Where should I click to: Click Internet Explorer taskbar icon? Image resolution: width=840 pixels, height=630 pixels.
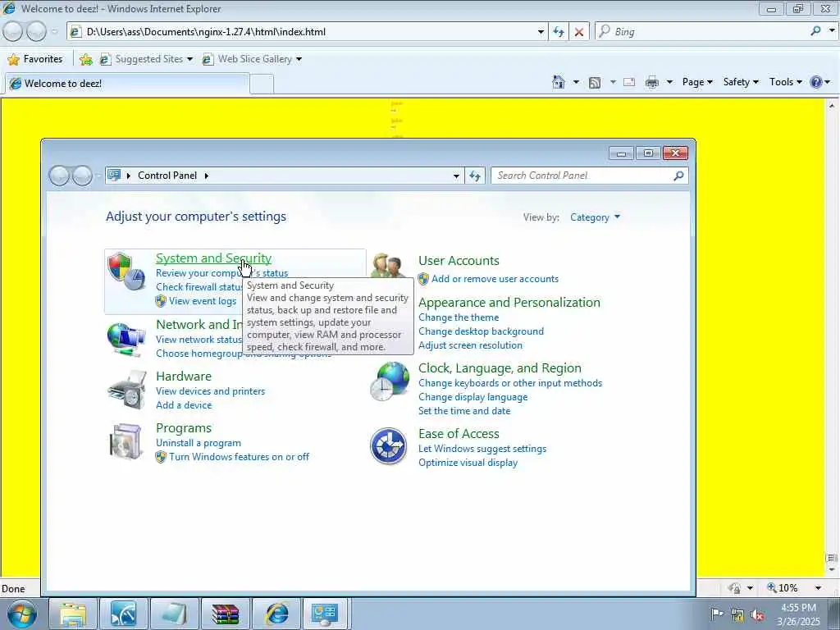pyautogui.click(x=276, y=614)
